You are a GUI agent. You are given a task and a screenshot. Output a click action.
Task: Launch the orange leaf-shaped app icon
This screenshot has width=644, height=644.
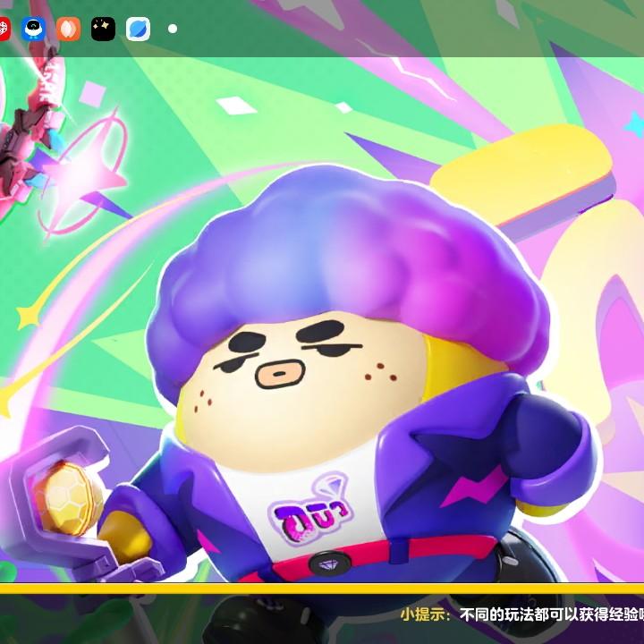(x=68, y=29)
